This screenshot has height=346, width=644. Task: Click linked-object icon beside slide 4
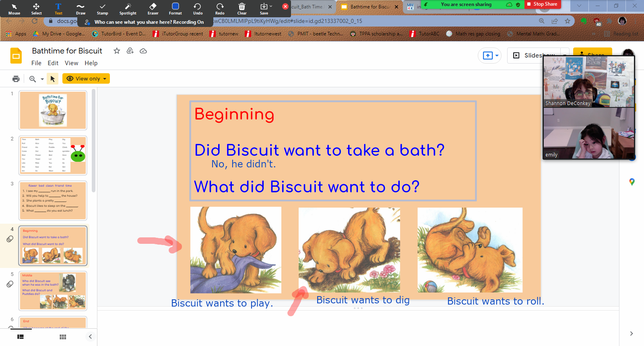point(10,239)
